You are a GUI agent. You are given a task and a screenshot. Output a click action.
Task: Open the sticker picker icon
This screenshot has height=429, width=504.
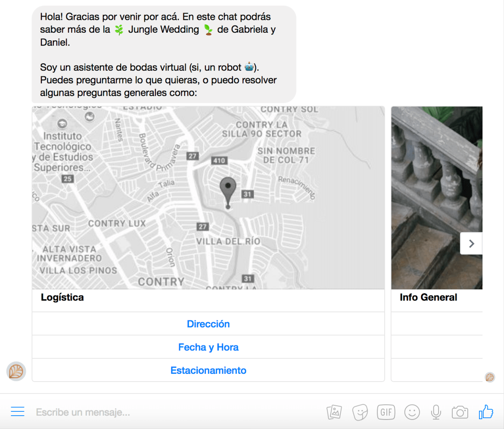pos(360,412)
